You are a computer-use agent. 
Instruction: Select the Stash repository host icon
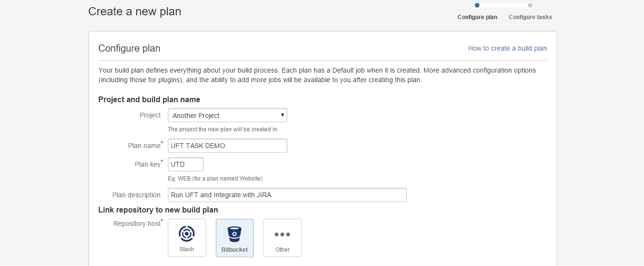click(x=186, y=234)
